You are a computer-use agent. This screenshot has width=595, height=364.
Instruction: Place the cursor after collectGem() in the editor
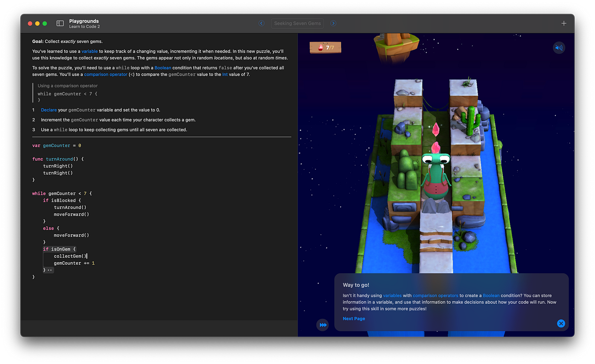[86, 256]
